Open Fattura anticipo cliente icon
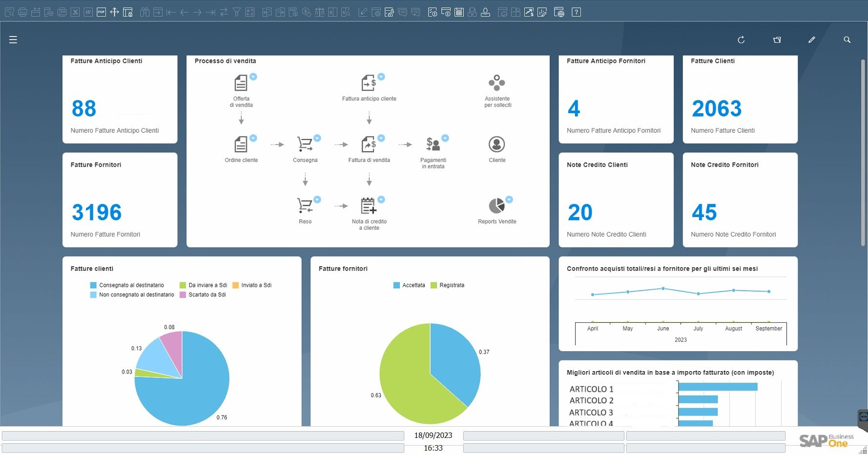The height and width of the screenshot is (455, 868). click(x=369, y=83)
